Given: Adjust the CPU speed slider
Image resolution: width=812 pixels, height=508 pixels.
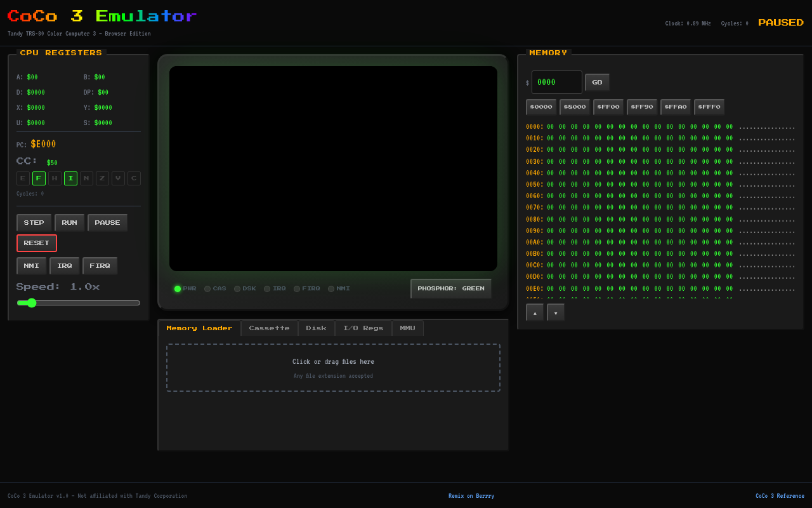Looking at the screenshot, I should [x=32, y=303].
